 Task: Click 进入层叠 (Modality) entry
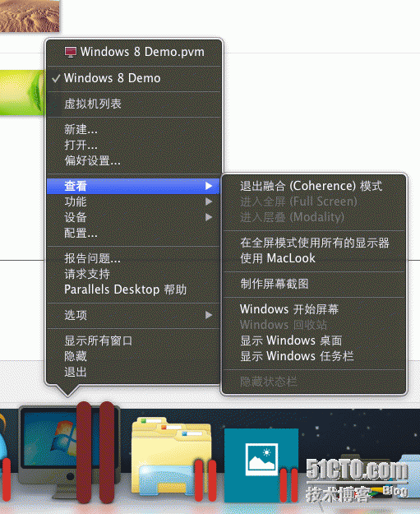click(314, 217)
